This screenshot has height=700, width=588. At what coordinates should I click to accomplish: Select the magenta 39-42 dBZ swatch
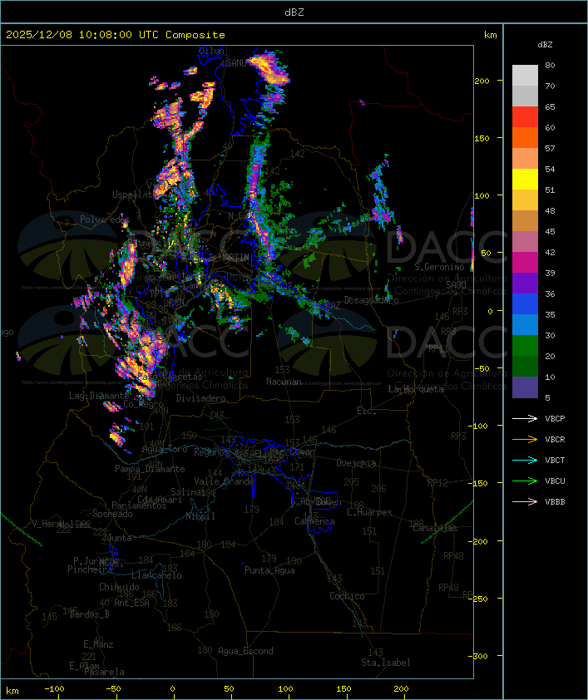pos(525,262)
